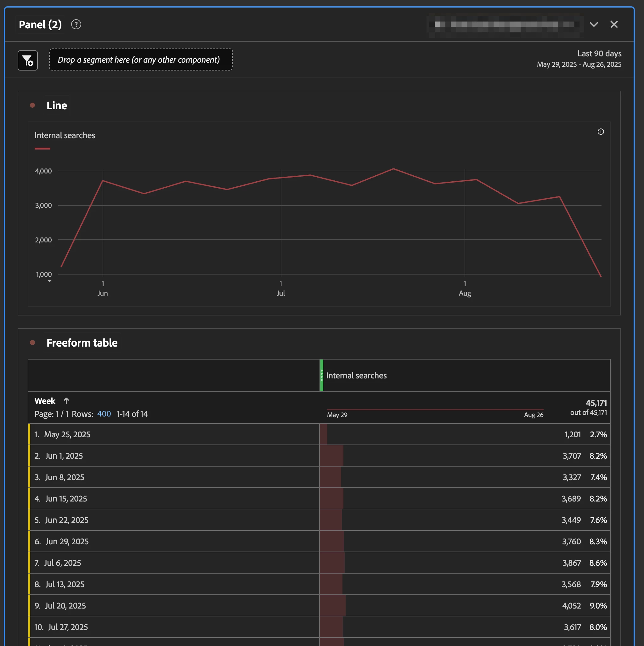
Task: Click the Freeform table color dot
Action: [x=32, y=343]
